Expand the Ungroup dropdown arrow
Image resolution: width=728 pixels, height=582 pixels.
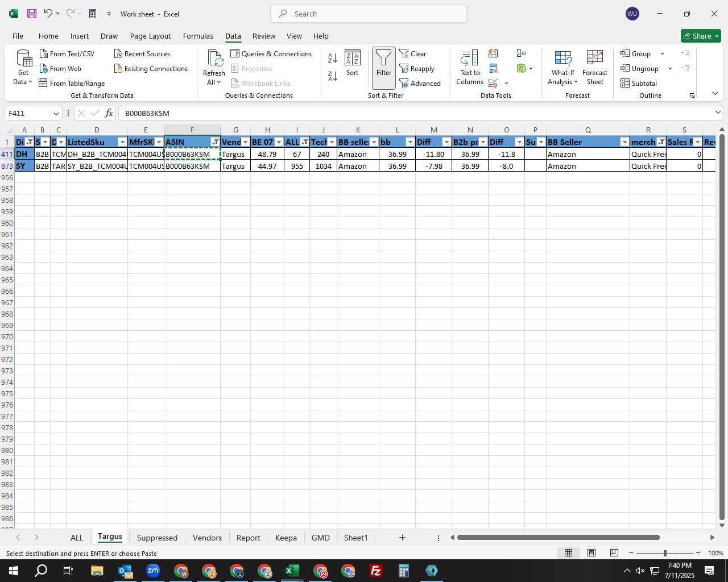coord(670,68)
